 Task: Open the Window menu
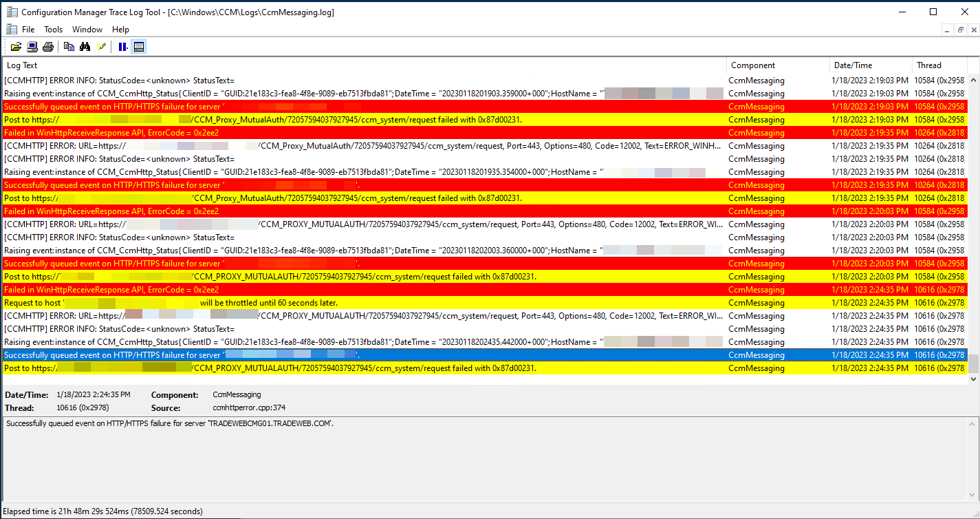click(87, 29)
